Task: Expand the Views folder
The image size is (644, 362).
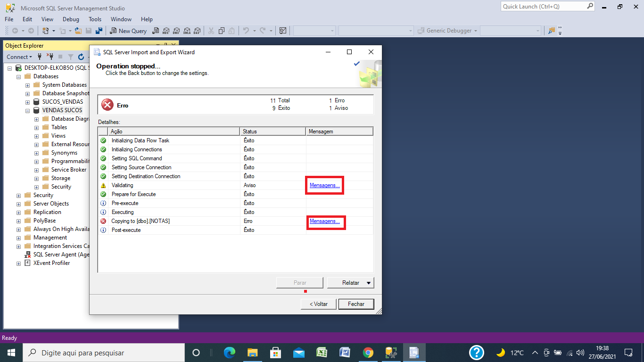Action: 37,136
